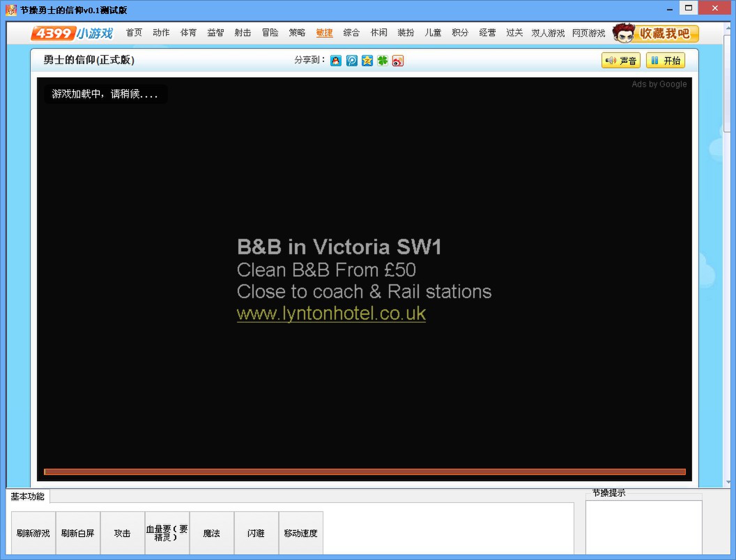Click the scrollbar down arrow
Viewport: 736px width, 560px height.
coord(728,482)
